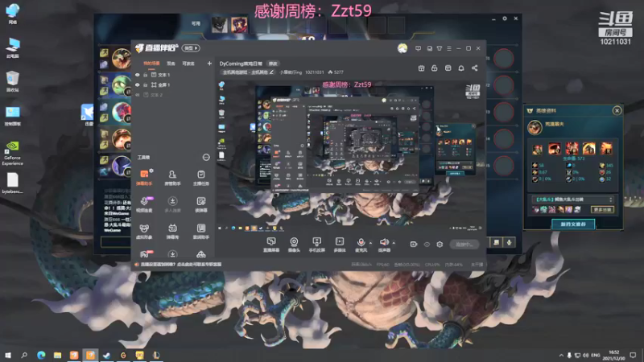Click the share icon in stream header

tap(475, 68)
